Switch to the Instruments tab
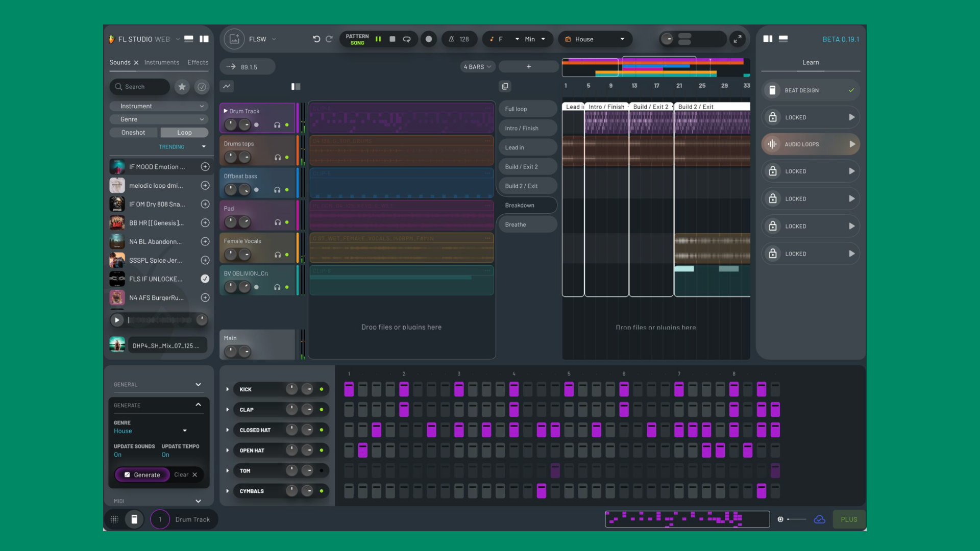Viewport: 980px width, 551px height. (162, 62)
